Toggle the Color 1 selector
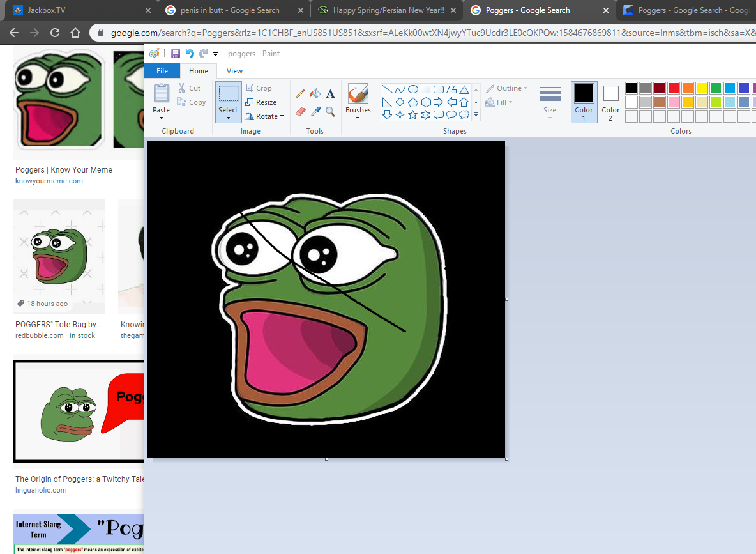The image size is (756, 554). click(584, 102)
